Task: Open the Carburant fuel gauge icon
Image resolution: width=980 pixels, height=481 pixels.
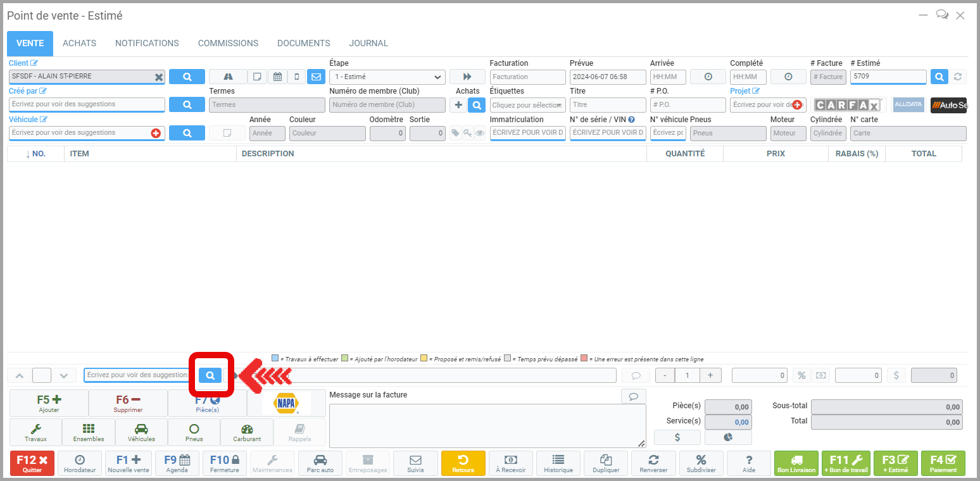Action: 247,432
